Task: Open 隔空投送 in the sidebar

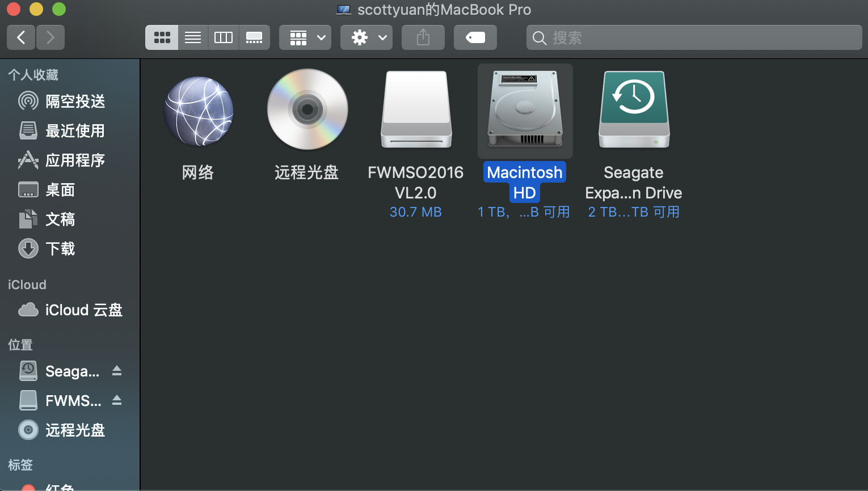Action: pos(70,101)
